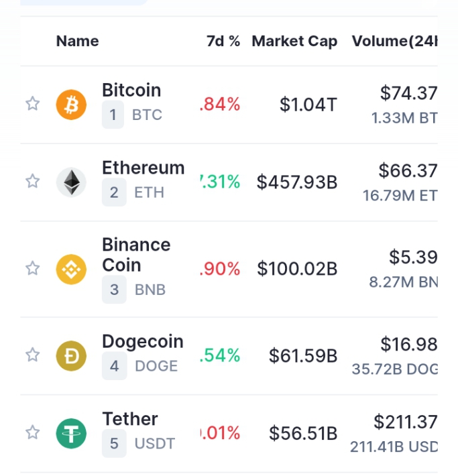Sort table by Name column header
Viewport: 458px width, 476px height.
(x=77, y=41)
